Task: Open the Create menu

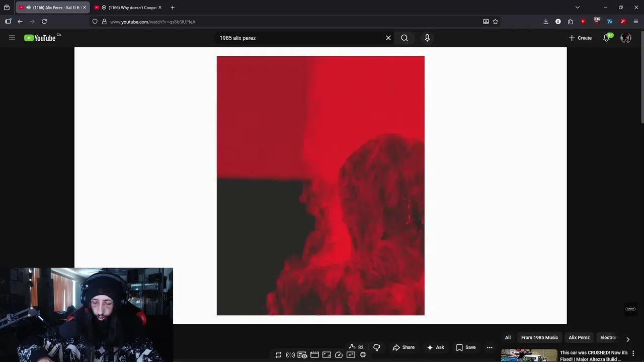Action: [580, 38]
